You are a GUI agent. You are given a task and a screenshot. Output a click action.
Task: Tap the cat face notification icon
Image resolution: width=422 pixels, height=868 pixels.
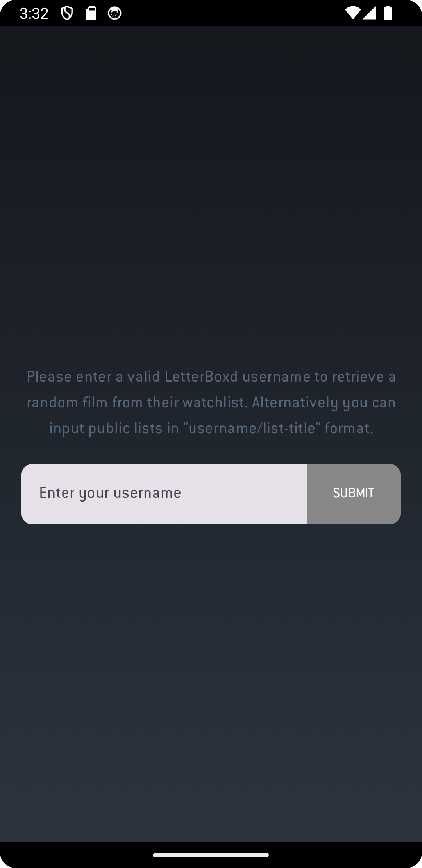(x=114, y=13)
